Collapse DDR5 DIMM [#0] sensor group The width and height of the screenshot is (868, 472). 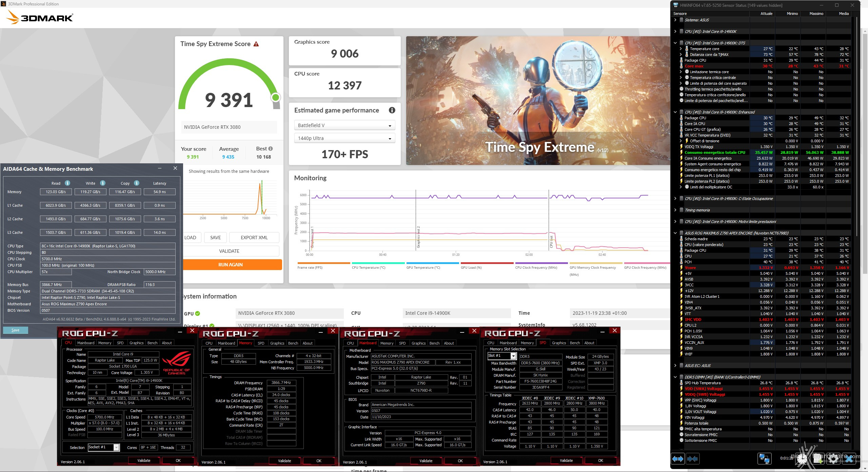[675, 377]
